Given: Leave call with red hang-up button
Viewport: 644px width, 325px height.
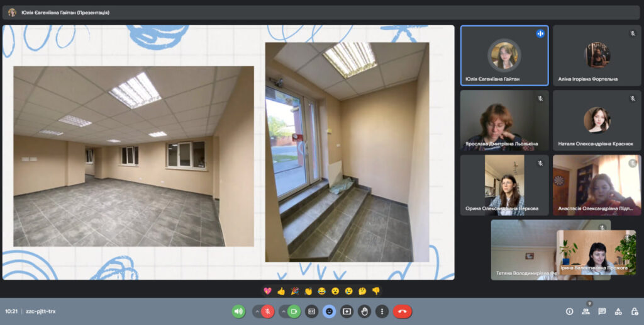Looking at the screenshot, I should (402, 311).
